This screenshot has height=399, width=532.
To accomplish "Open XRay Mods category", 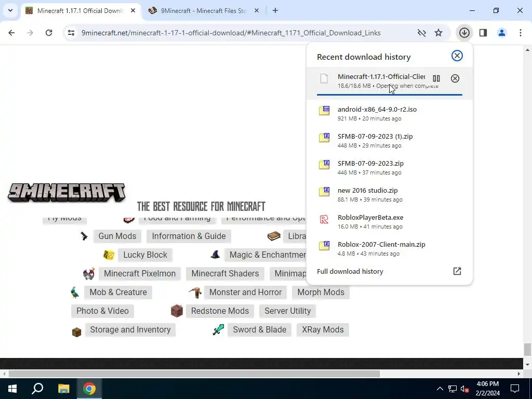I will point(323,329).
